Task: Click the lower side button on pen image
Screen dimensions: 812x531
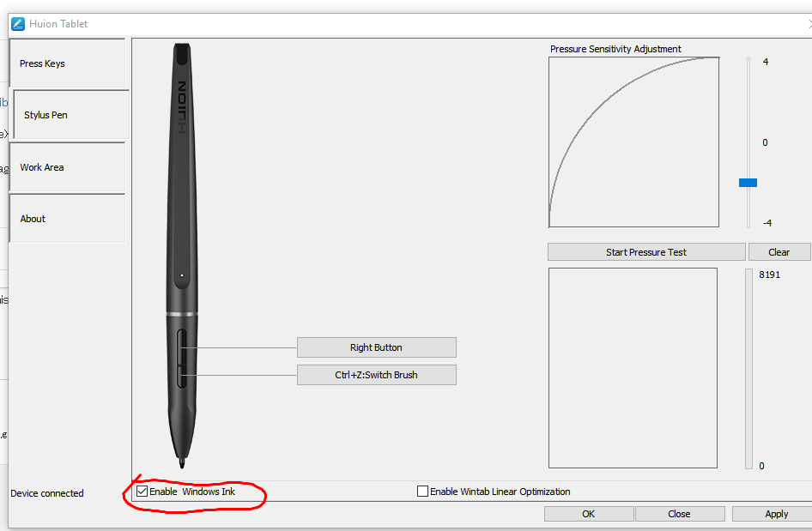Action: (182, 376)
